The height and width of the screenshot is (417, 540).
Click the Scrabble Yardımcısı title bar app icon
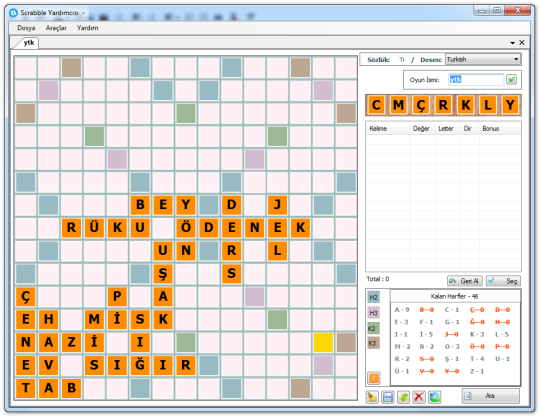pos(13,13)
